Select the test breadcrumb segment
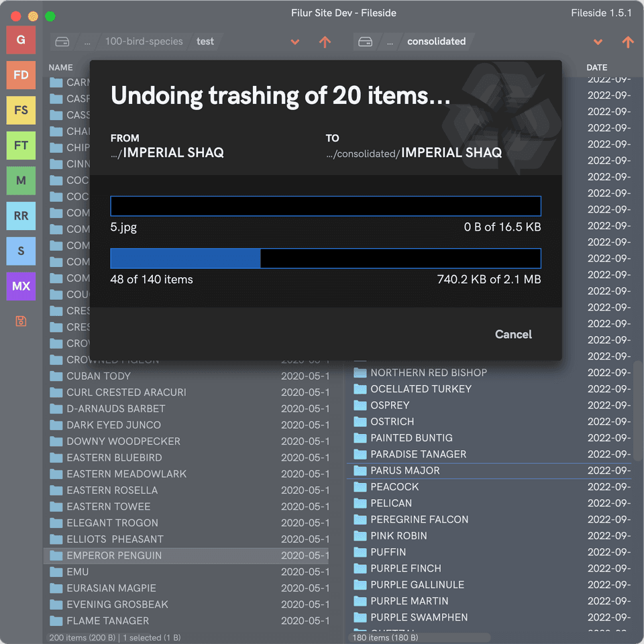Image resolution: width=644 pixels, height=644 pixels. (x=205, y=42)
